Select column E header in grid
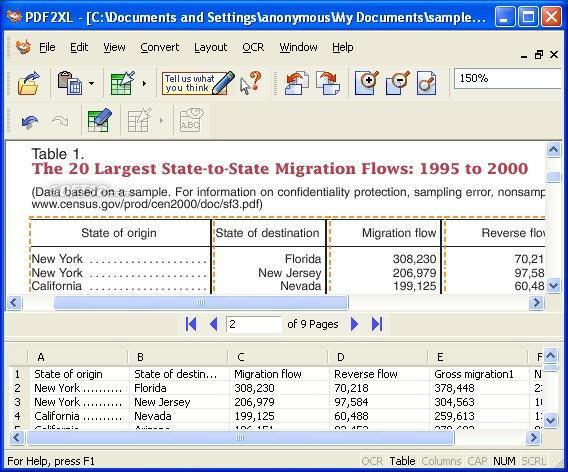Image resolution: width=568 pixels, height=472 pixels. tap(478, 357)
